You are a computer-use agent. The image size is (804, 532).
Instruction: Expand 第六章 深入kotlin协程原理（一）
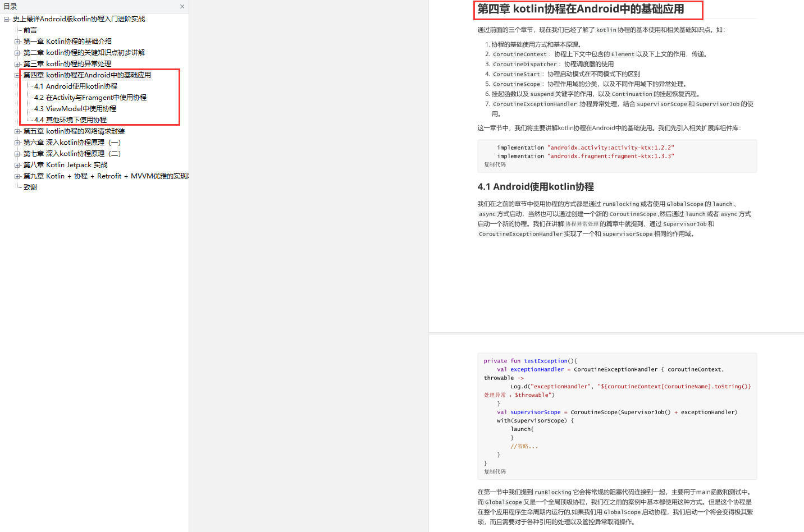pos(17,143)
